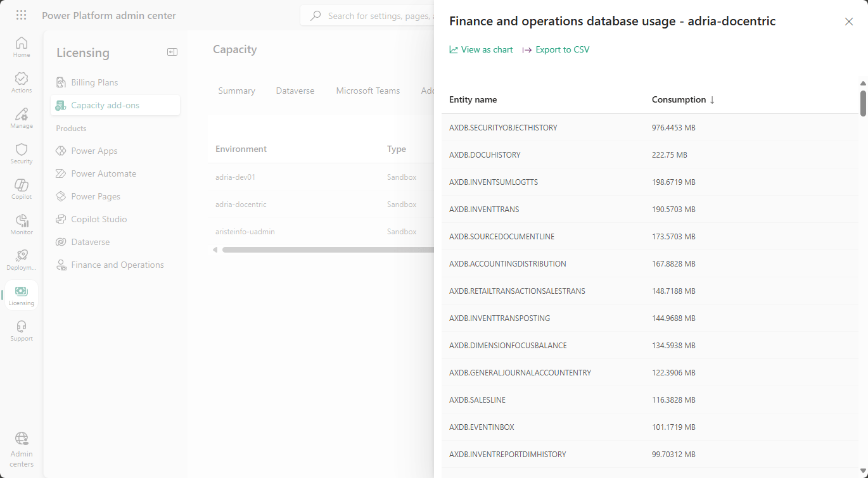The width and height of the screenshot is (868, 478).
Task: Open Actions in the navigation rail
Action: [22, 82]
